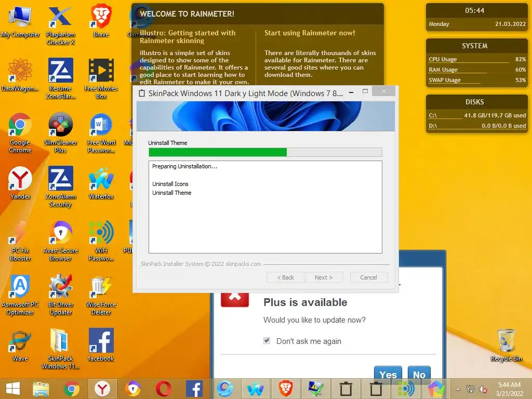Screen dimensions: 532x399
Task: Click 'Start using Rainmeter now!' heading
Action: point(310,33)
